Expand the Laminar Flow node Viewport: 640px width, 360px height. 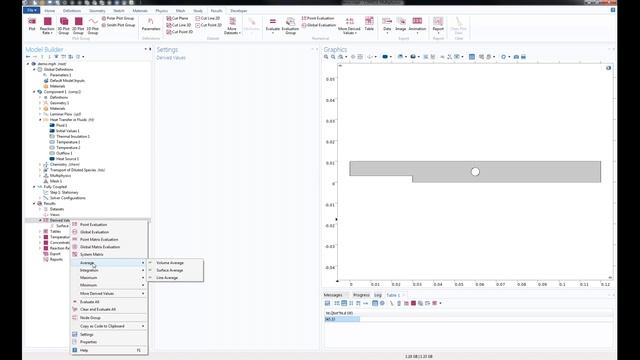[x=40, y=114]
